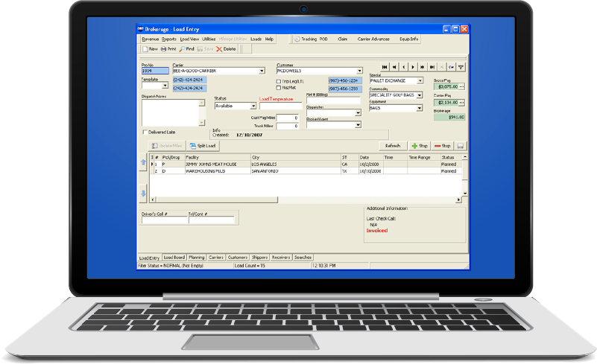Open the Status dropdown showing Available
Viewport: 597px width, 364px height.
[x=253, y=106]
